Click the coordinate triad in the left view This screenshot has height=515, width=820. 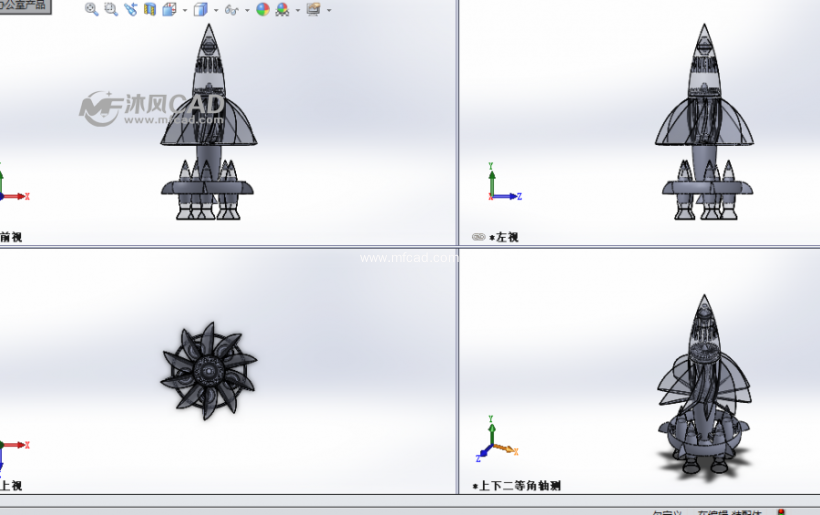pyautogui.click(x=504, y=182)
